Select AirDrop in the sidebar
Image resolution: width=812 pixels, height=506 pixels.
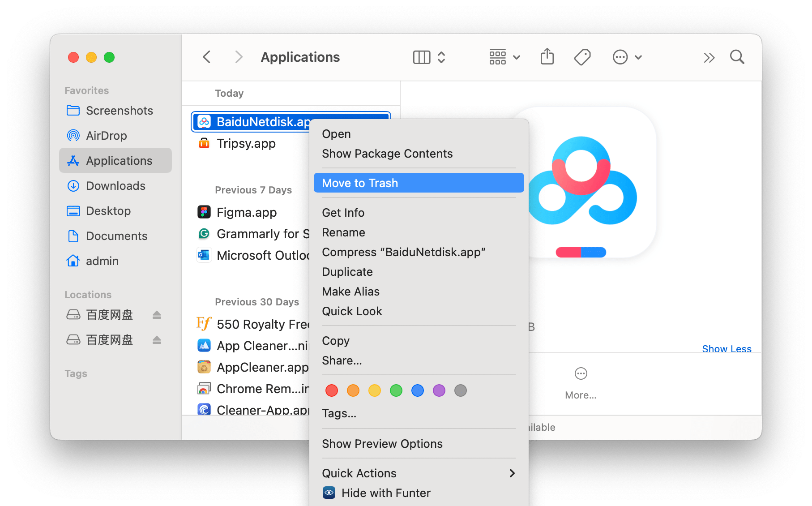[x=115, y=136]
